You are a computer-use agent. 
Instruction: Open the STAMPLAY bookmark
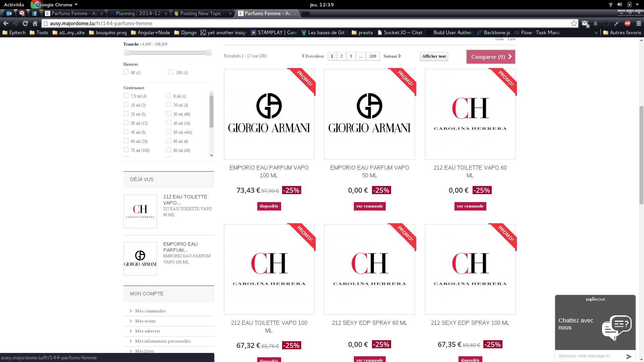pyautogui.click(x=274, y=33)
